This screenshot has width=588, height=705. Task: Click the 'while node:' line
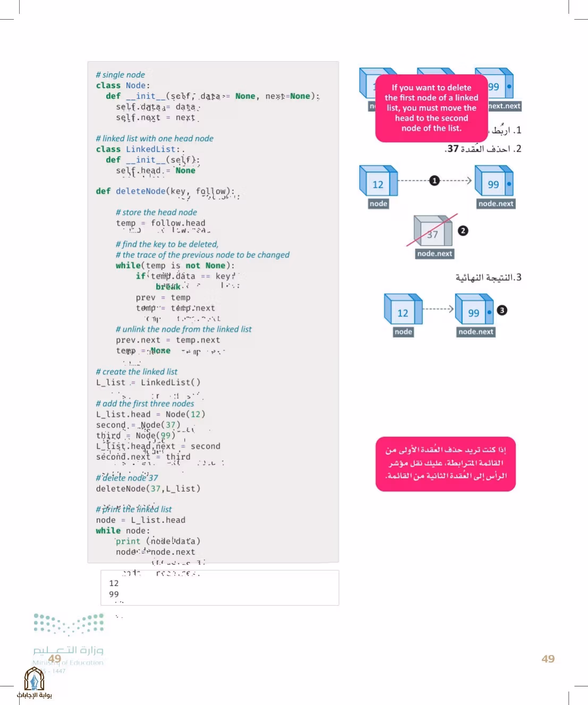coord(123,530)
